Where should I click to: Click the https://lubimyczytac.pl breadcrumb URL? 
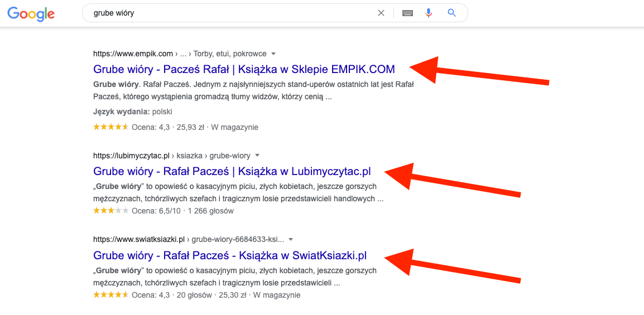(x=131, y=156)
